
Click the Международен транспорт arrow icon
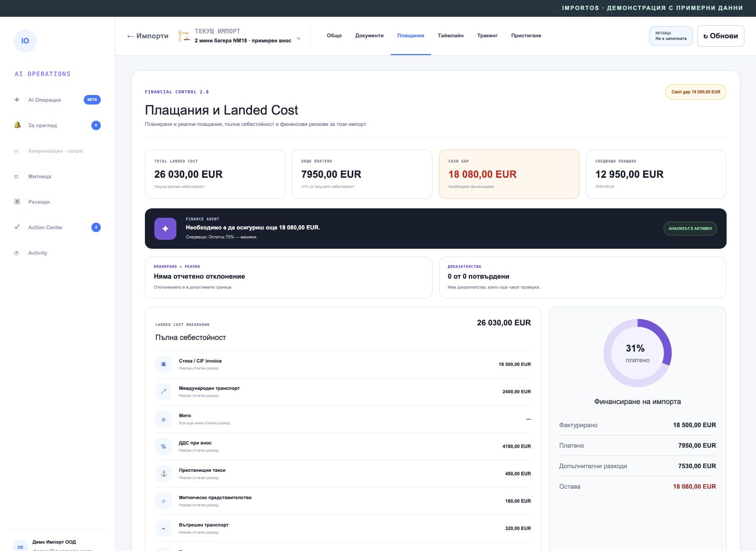click(163, 391)
